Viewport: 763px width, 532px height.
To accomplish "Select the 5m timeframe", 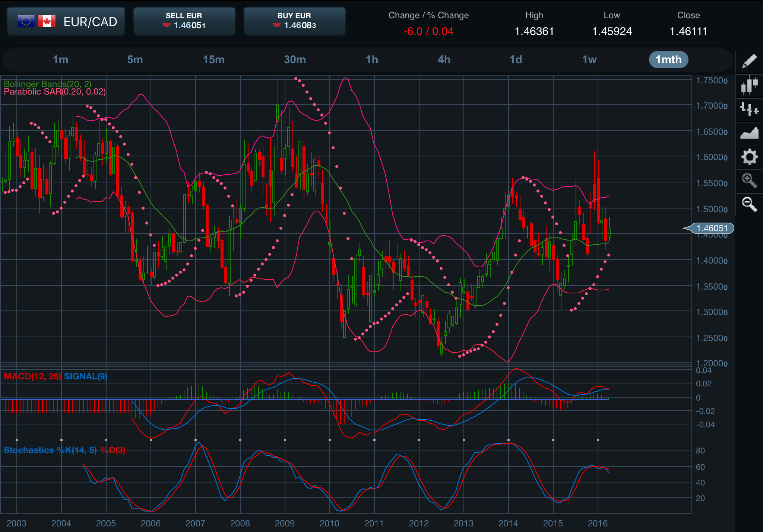I will click(x=135, y=60).
